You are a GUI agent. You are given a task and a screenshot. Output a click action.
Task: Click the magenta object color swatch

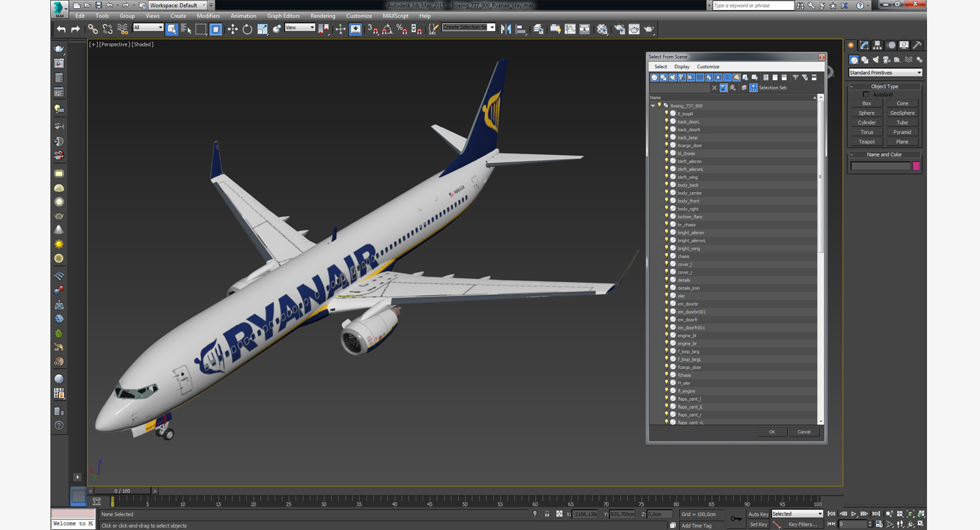[x=916, y=166]
